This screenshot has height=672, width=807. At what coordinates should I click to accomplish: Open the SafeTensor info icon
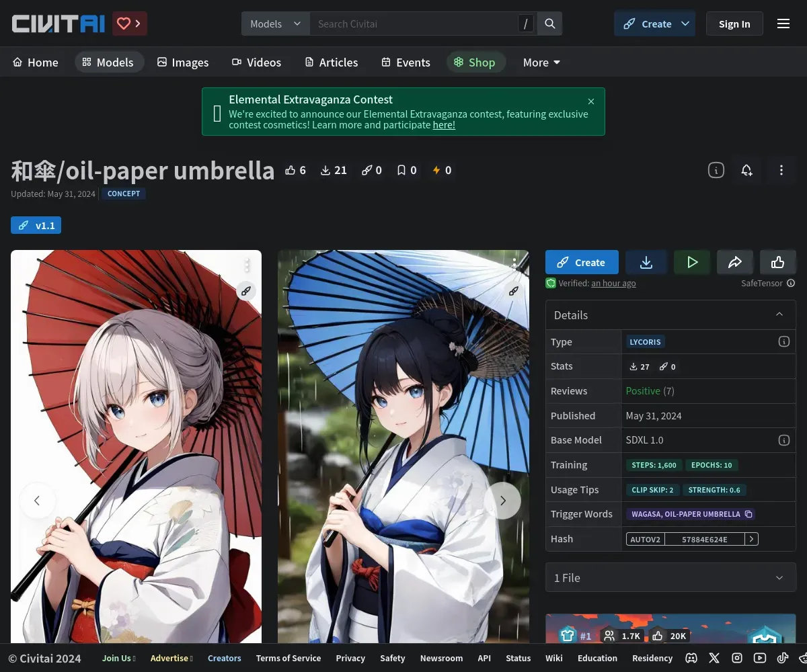pos(791,284)
